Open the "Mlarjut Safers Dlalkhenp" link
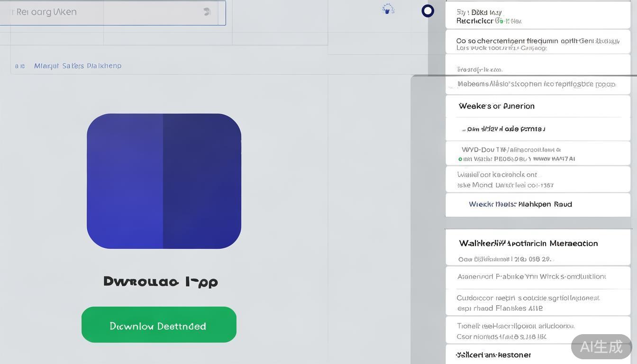This screenshot has width=637, height=364. [x=78, y=66]
